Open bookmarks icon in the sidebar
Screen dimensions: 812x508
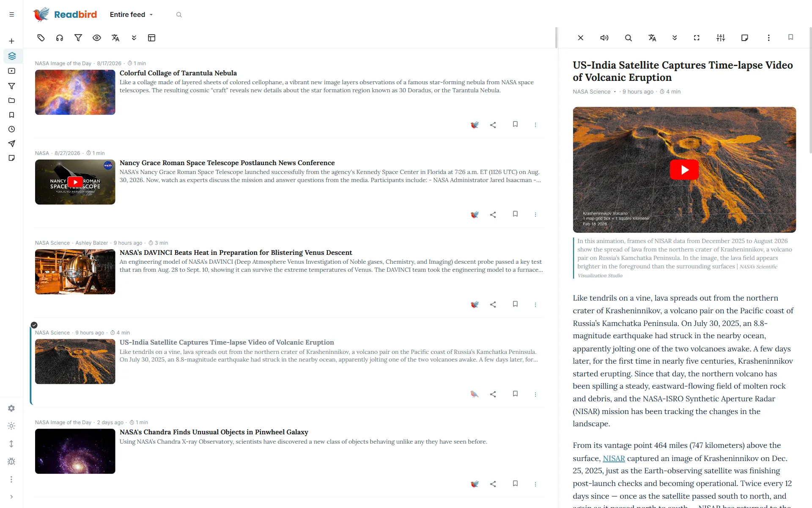(x=11, y=115)
